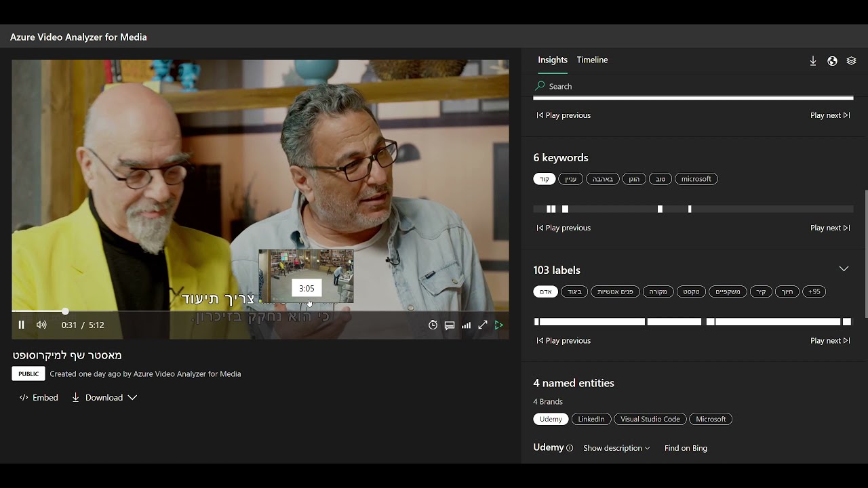Select the LinkedIn brand chip
This screenshot has height=488, width=868.
591,419
